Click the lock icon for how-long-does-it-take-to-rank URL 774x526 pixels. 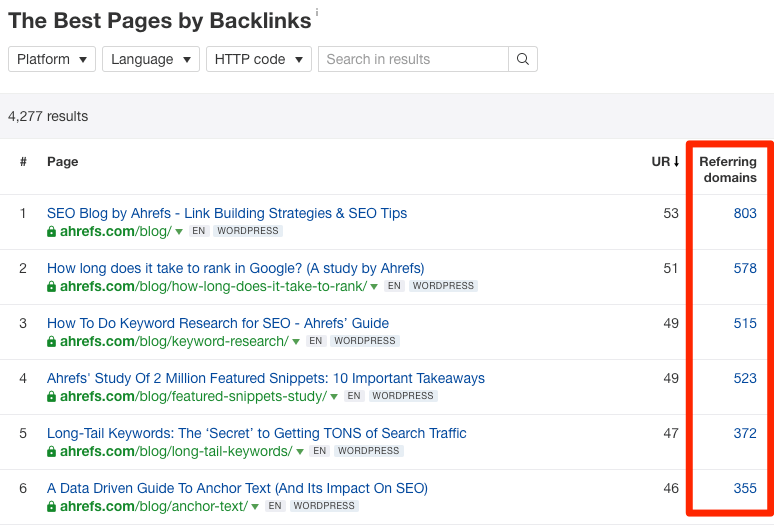click(x=51, y=286)
